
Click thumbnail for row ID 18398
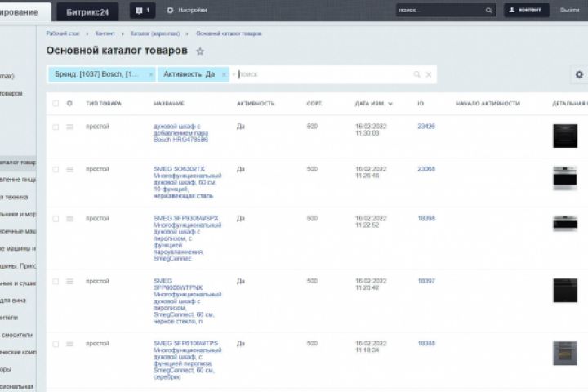[565, 224]
